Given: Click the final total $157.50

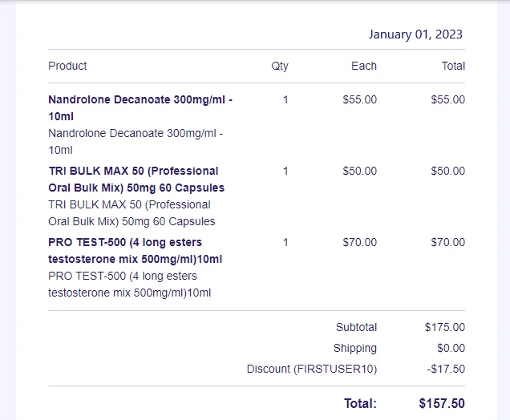Looking at the screenshot, I should (442, 403).
